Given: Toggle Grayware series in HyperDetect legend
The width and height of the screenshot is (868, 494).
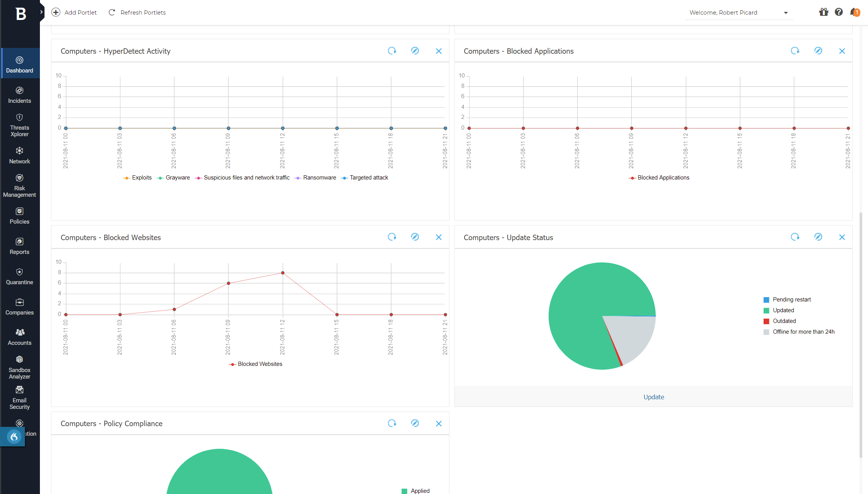Looking at the screenshot, I should (173, 178).
